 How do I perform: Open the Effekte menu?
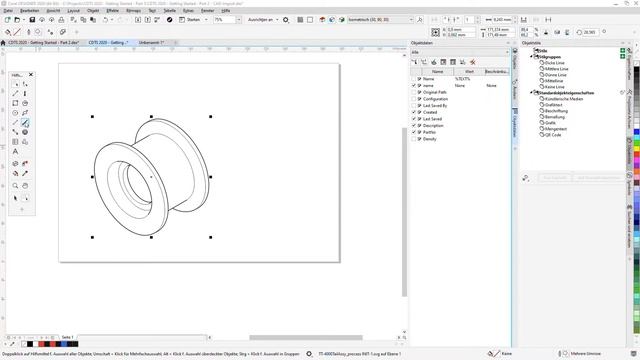[112, 11]
